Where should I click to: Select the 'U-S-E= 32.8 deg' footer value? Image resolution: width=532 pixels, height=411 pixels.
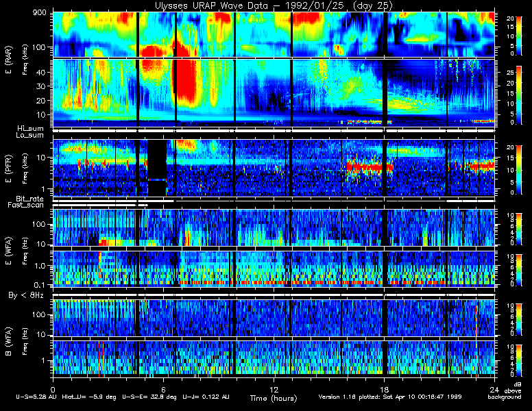click(149, 397)
